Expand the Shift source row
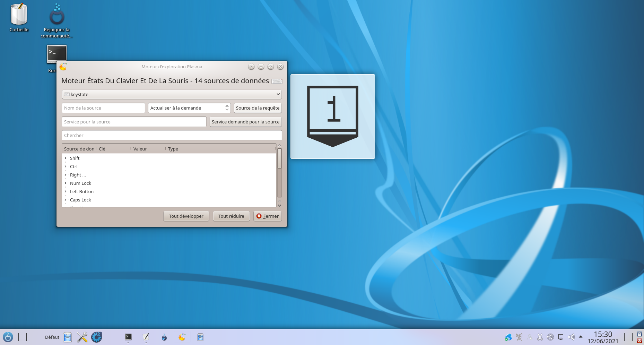The height and width of the screenshot is (345, 644). click(x=66, y=158)
